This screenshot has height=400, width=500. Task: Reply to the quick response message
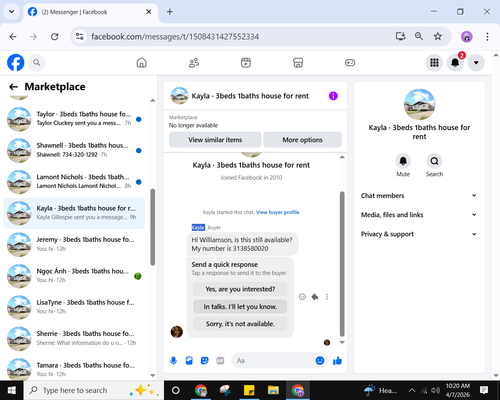point(315,297)
